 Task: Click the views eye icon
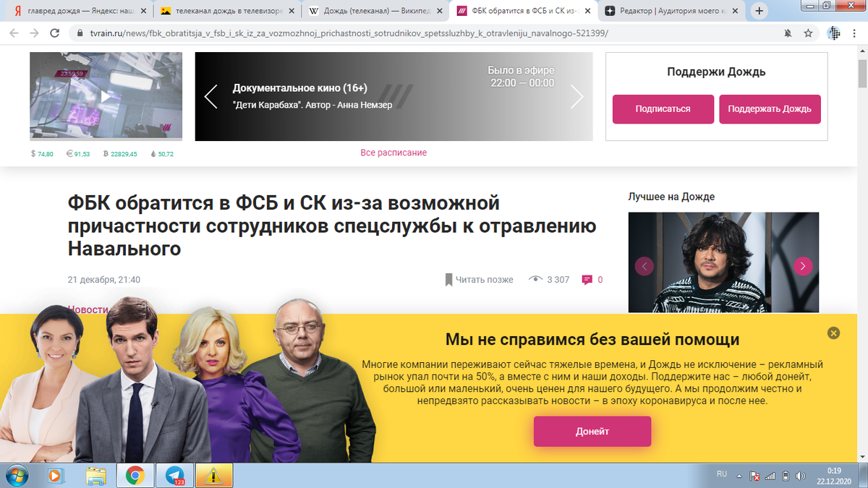(x=535, y=280)
